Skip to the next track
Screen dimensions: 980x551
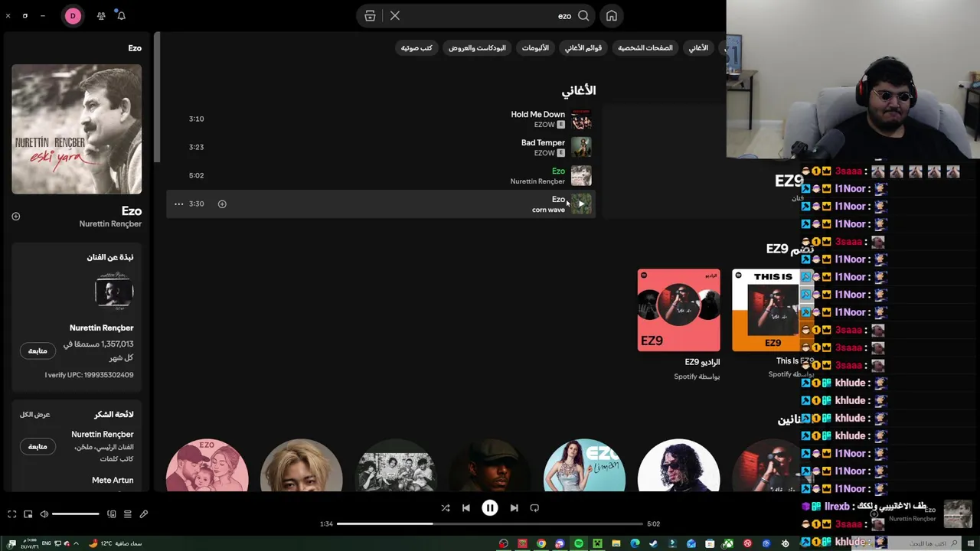pyautogui.click(x=514, y=507)
